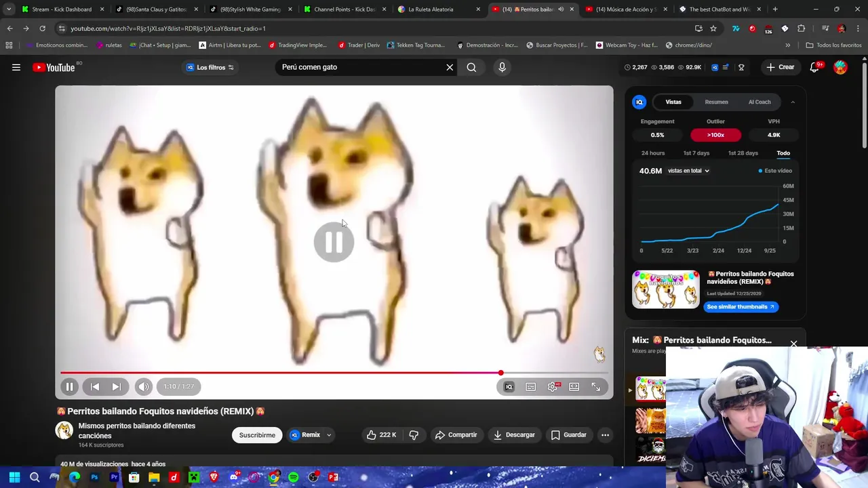Open Todos los favoritos bookmarks folder
This screenshot has width=868, height=488.
[x=833, y=45]
